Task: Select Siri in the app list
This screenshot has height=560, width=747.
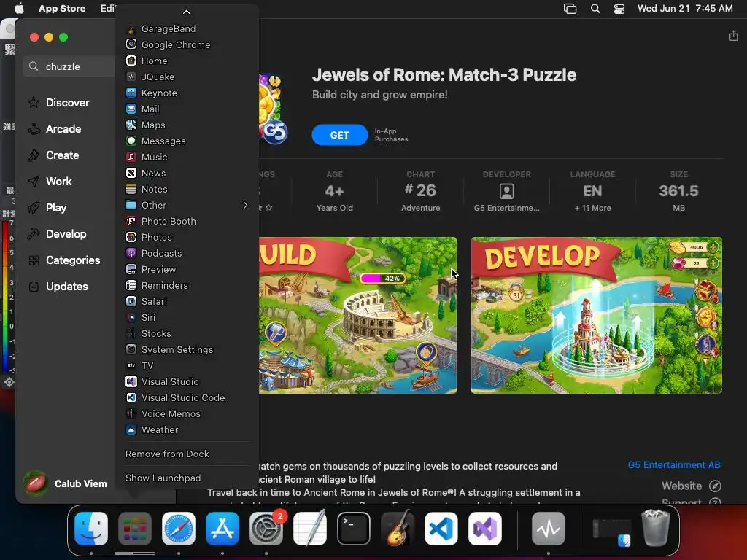Action: pyautogui.click(x=187, y=317)
